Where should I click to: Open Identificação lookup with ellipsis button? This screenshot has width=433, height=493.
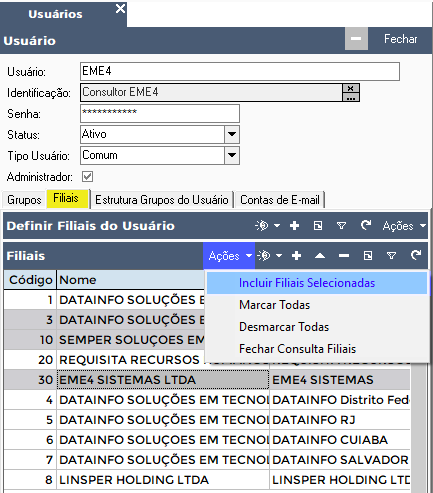[351, 97]
